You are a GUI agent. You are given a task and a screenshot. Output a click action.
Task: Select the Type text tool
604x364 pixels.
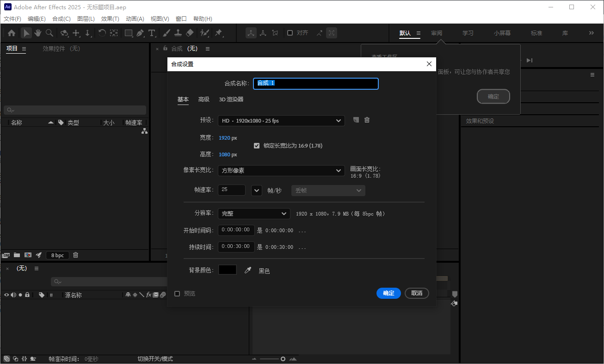click(152, 33)
